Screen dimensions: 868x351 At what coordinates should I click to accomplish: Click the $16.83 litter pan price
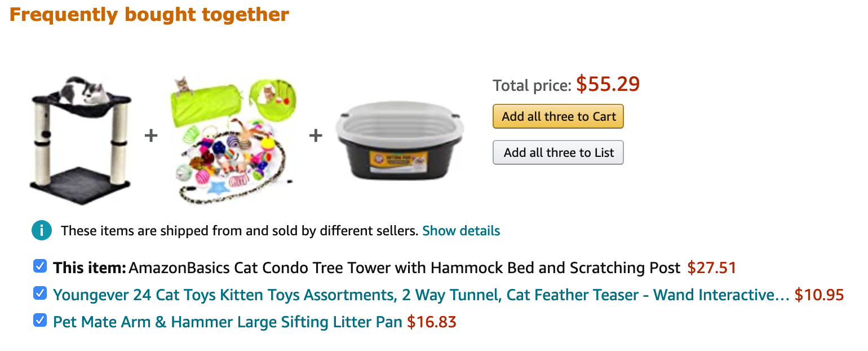tap(432, 322)
